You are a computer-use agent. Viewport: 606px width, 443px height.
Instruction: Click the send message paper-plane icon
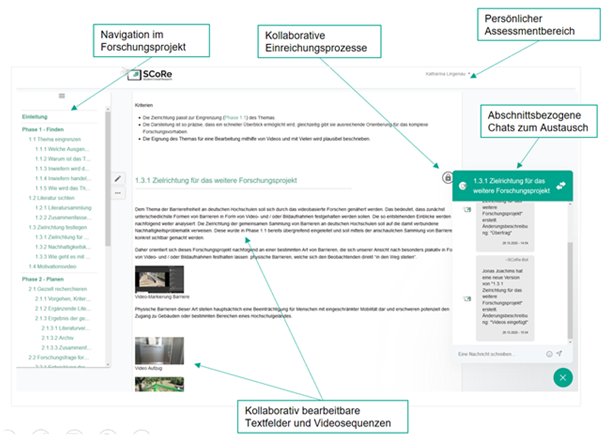(x=559, y=353)
